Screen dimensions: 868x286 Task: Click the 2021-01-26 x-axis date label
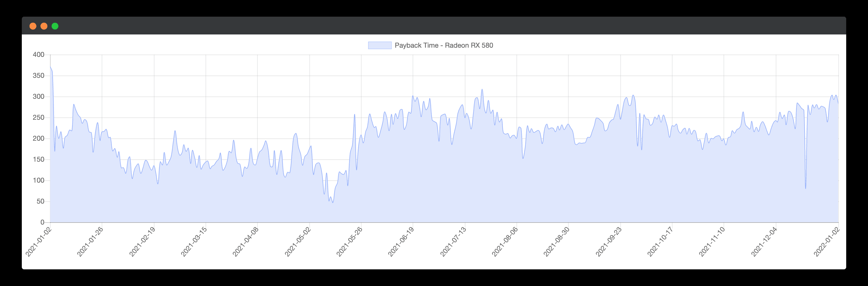[x=90, y=242]
